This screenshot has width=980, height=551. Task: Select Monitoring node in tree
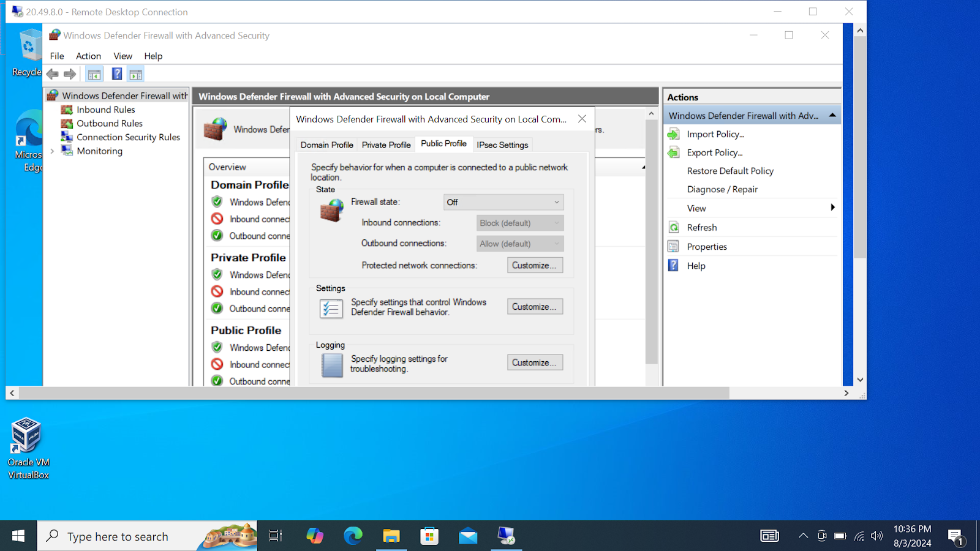click(x=99, y=151)
